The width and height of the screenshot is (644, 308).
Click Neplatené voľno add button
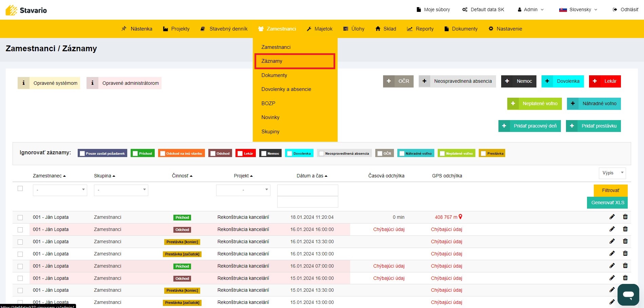click(x=534, y=103)
